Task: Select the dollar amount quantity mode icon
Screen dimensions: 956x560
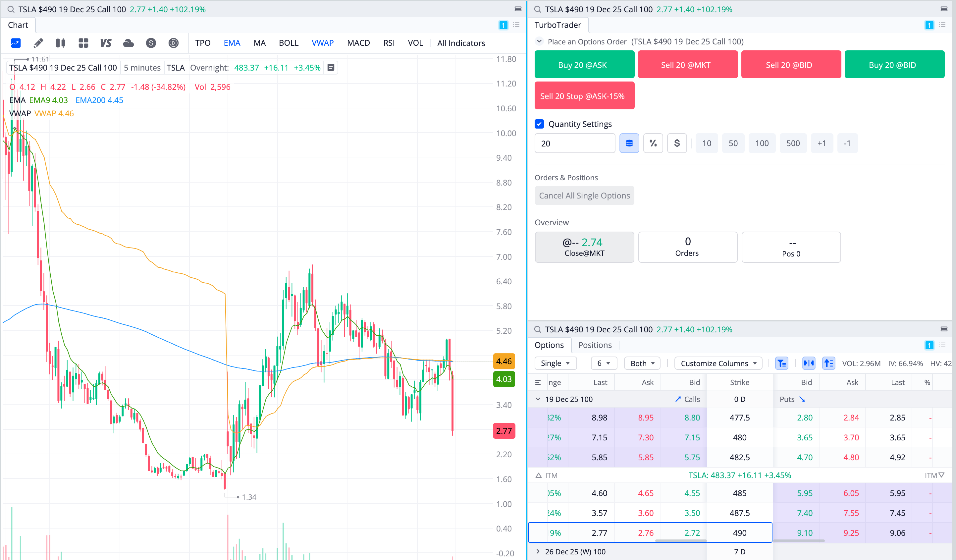Action: [x=677, y=143]
